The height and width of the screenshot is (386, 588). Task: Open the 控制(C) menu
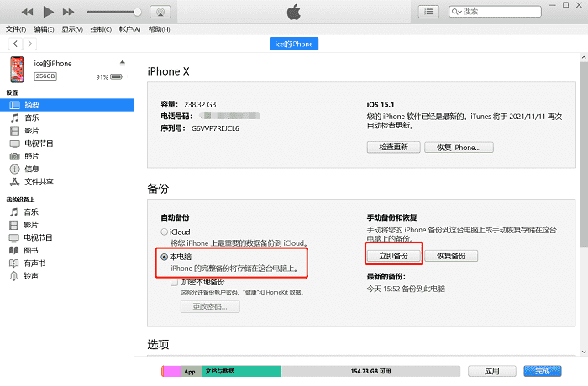click(101, 29)
